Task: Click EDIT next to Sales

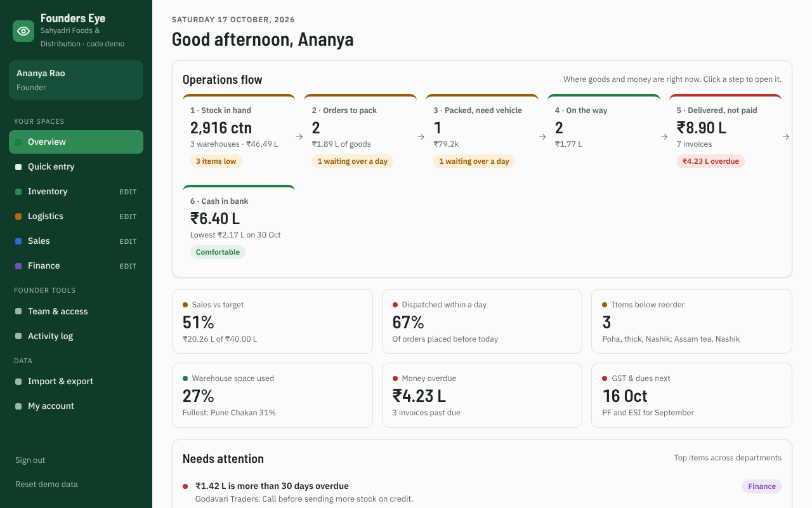Action: pyautogui.click(x=128, y=241)
